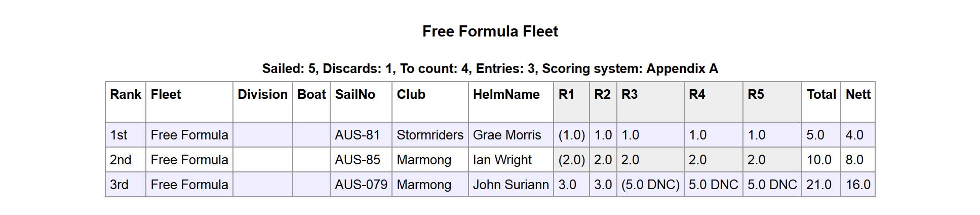
Task: Click the Nett column header
Action: pos(858,95)
